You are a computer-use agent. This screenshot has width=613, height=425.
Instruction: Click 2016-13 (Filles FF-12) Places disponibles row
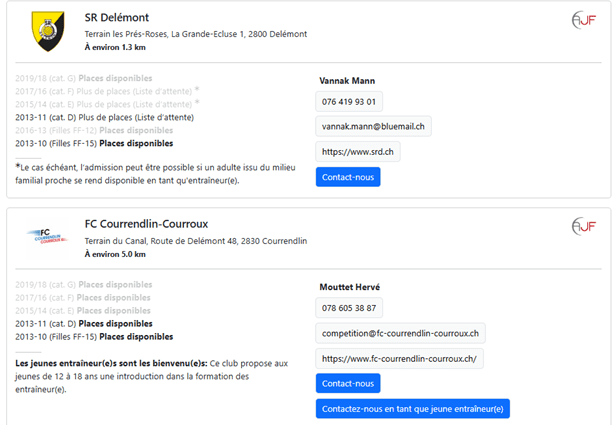tap(94, 130)
